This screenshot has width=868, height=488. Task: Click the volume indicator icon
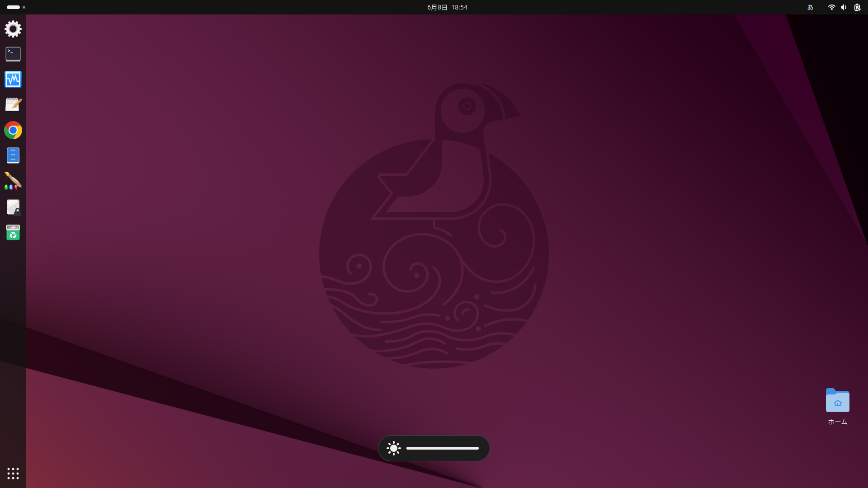pyautogui.click(x=844, y=7)
